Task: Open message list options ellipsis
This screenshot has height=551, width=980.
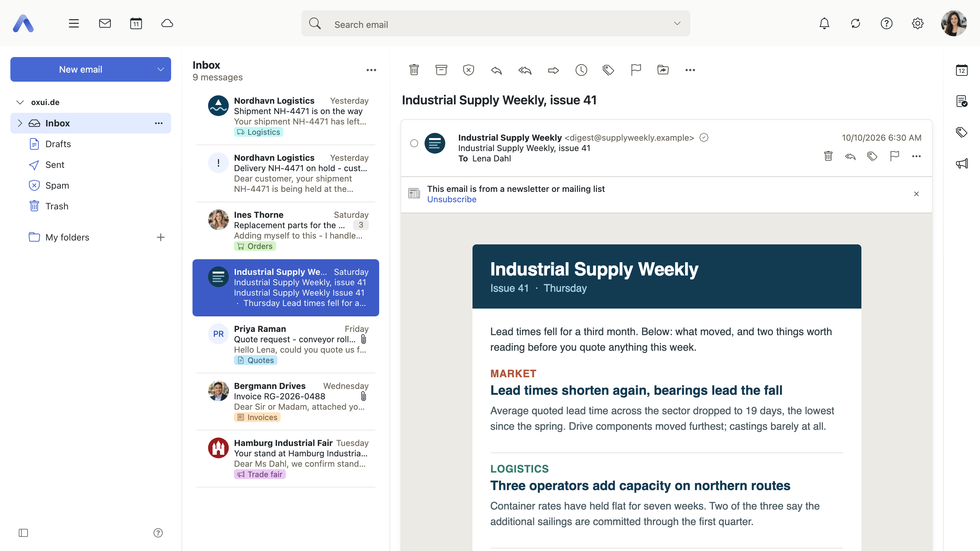Action: point(371,70)
